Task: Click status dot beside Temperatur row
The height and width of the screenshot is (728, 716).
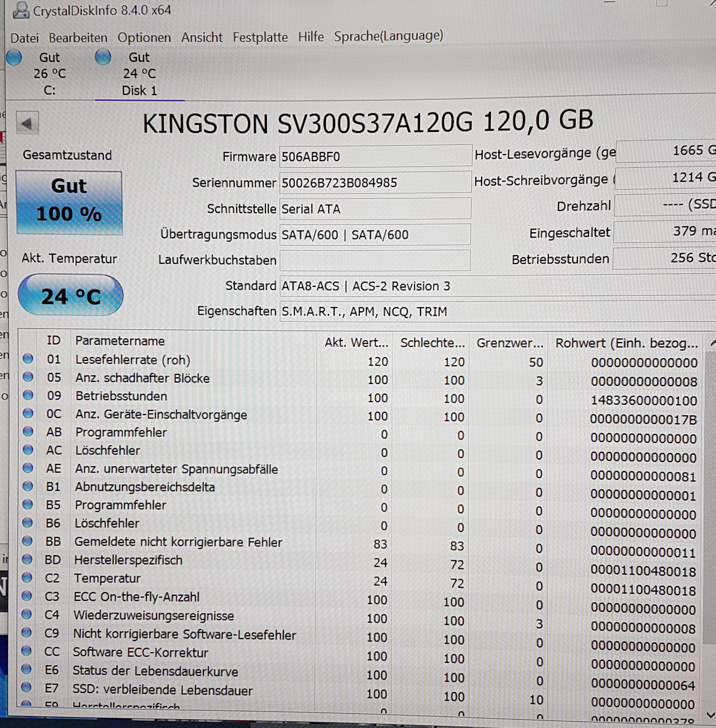Action: pos(27,578)
